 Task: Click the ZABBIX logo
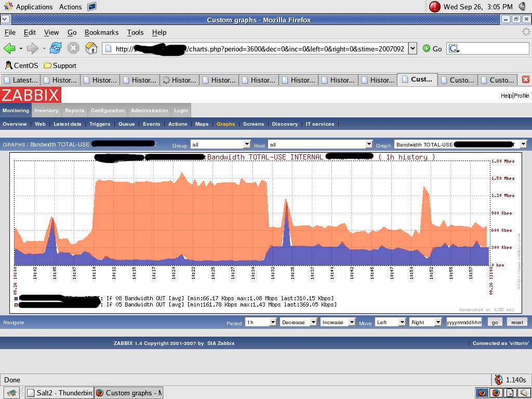click(31, 95)
